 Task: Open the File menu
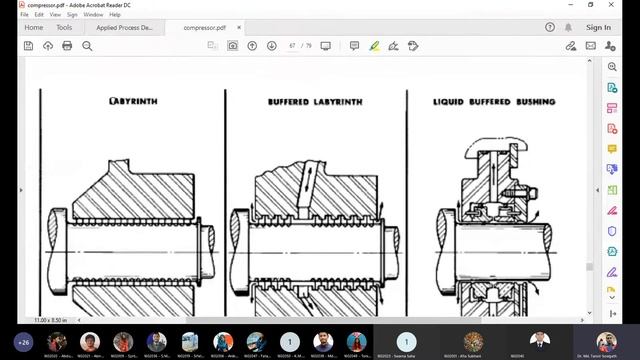24,14
